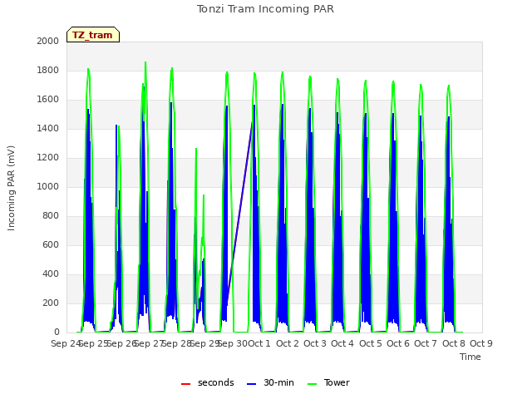This screenshot has width=532, height=399.
Task: Click the Oct 2 x-axis tick label
Action: pyautogui.click(x=288, y=343)
